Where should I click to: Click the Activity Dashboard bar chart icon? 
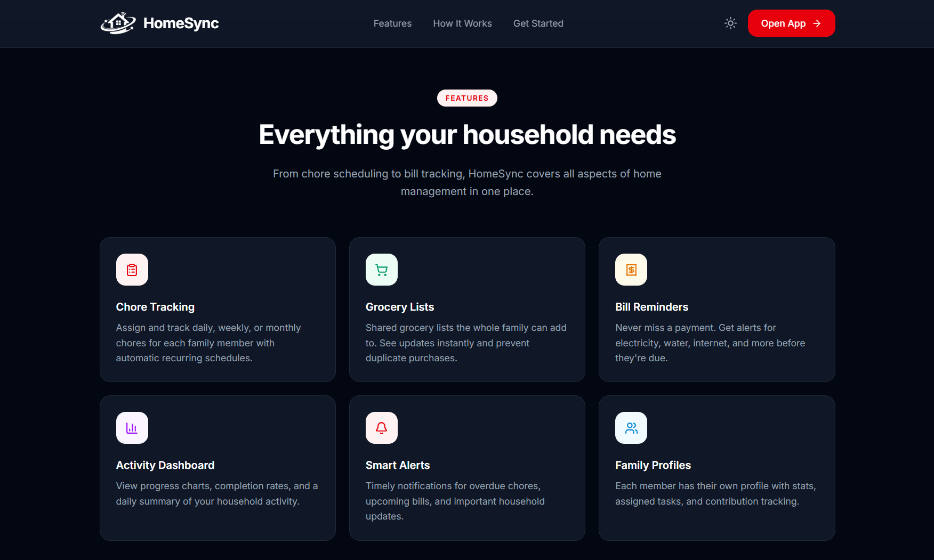point(132,427)
